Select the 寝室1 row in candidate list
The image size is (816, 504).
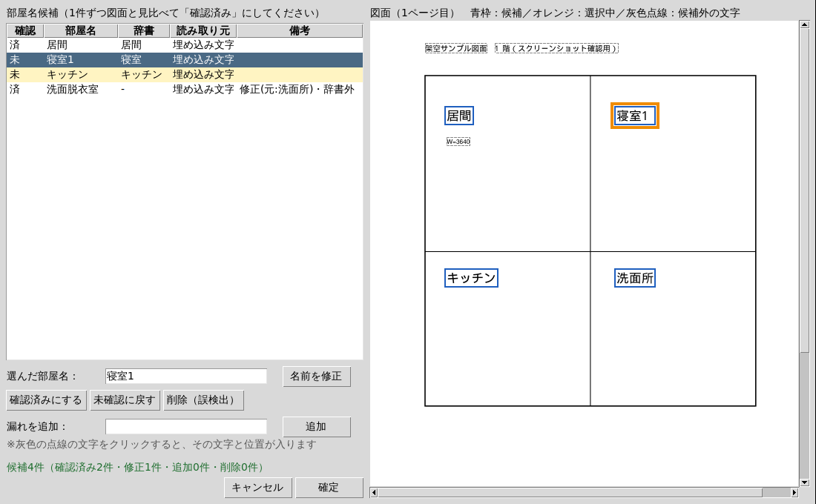[x=185, y=60]
